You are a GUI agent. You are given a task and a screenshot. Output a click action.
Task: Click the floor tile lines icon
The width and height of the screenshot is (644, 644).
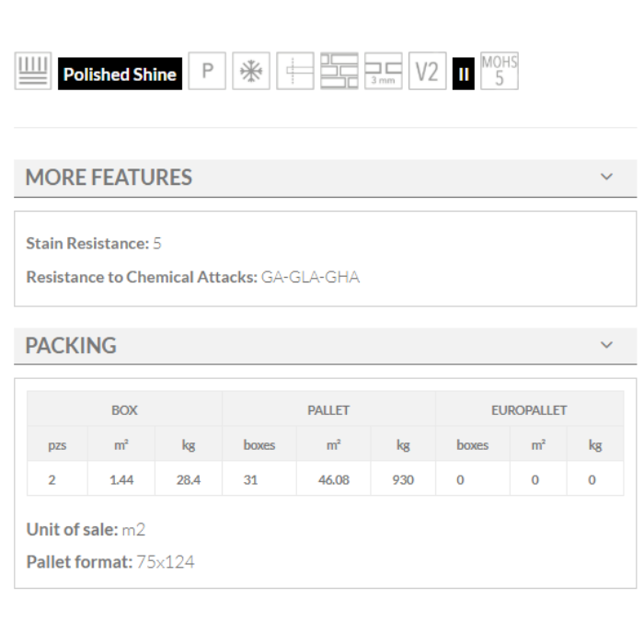coord(32,72)
